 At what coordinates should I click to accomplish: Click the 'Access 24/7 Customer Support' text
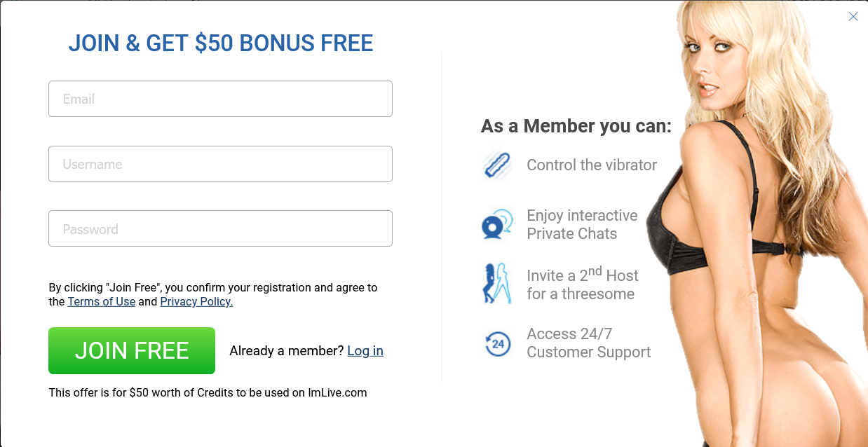point(589,343)
